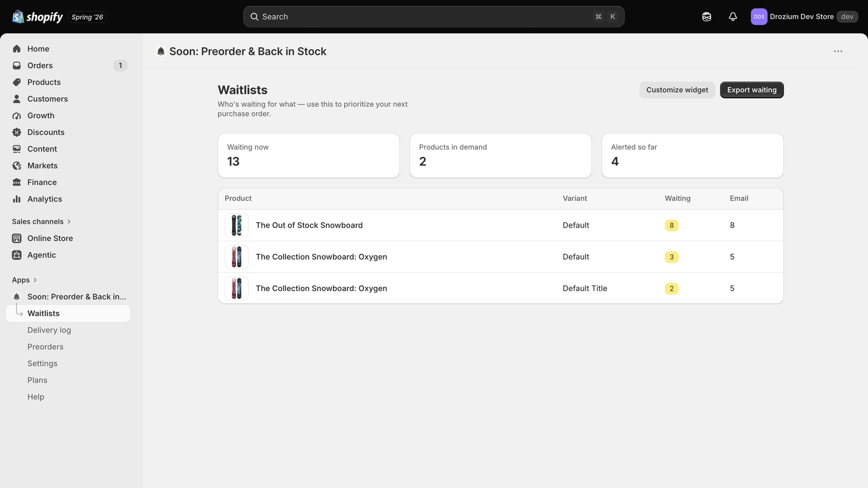Click the yellow waiting badge 3
Viewport: 868px width, 488px height.
(672, 257)
